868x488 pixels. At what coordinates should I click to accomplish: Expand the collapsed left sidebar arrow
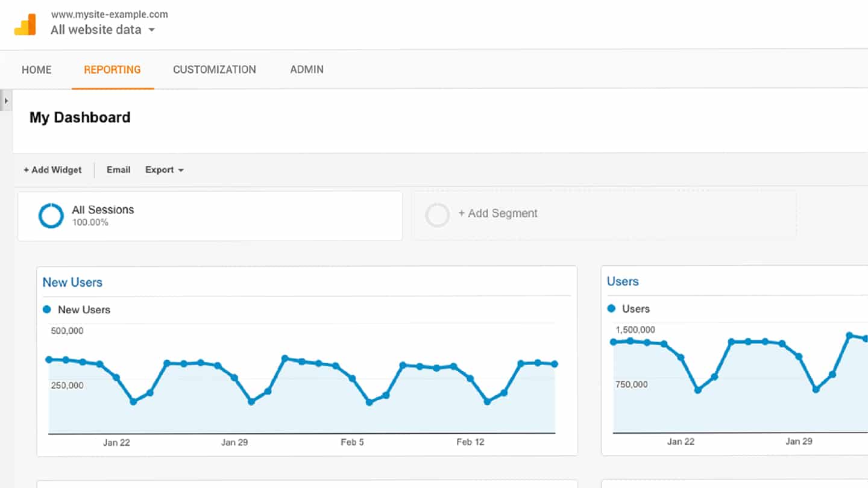coord(6,101)
